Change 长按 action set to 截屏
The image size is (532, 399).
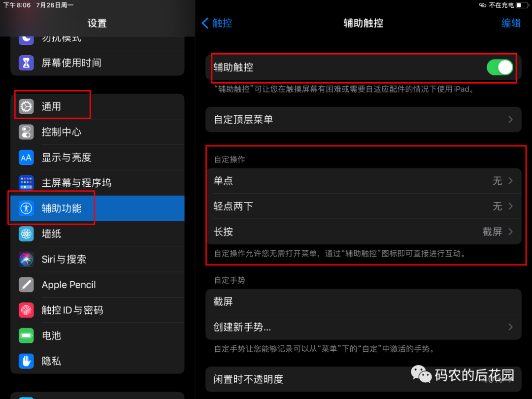[364, 232]
